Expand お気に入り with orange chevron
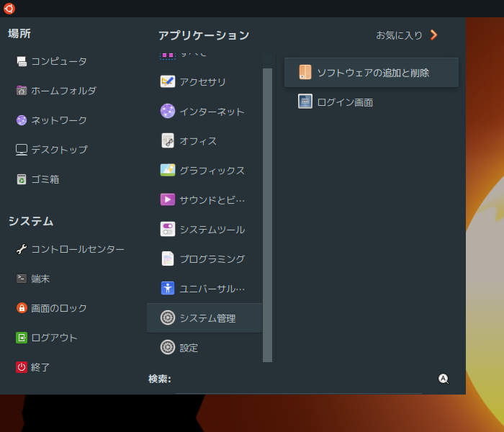This screenshot has height=432, width=504. point(434,35)
